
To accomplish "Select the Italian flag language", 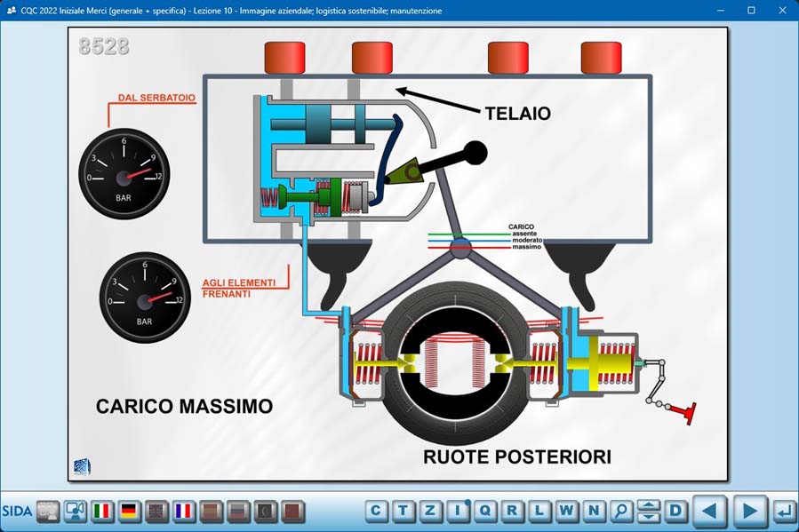I will (102, 511).
